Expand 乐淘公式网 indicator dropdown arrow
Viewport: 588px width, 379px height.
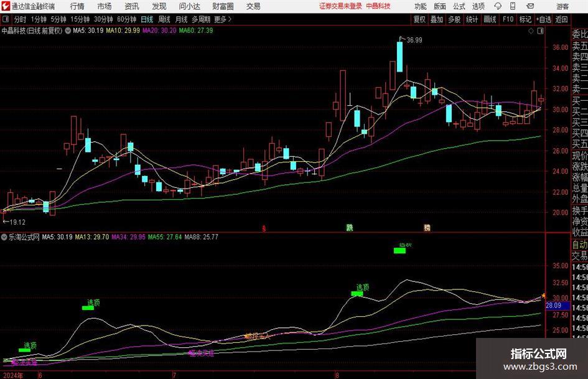(x=4, y=237)
